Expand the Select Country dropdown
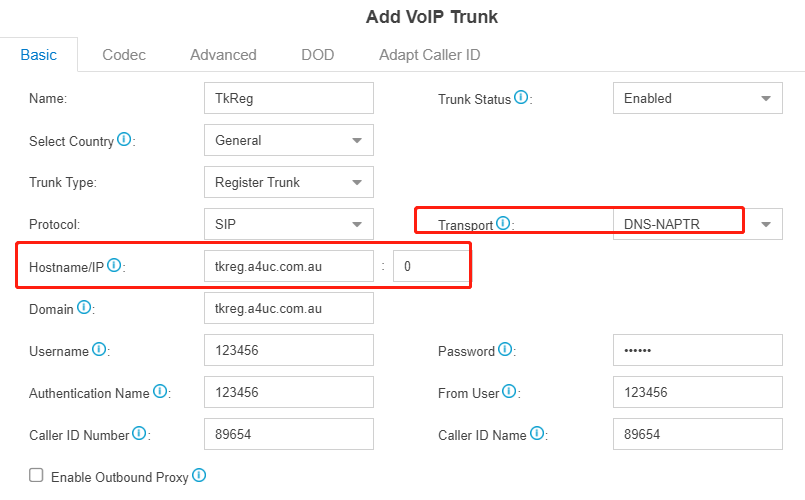Screen dimensions: 805x500 click(x=289, y=140)
